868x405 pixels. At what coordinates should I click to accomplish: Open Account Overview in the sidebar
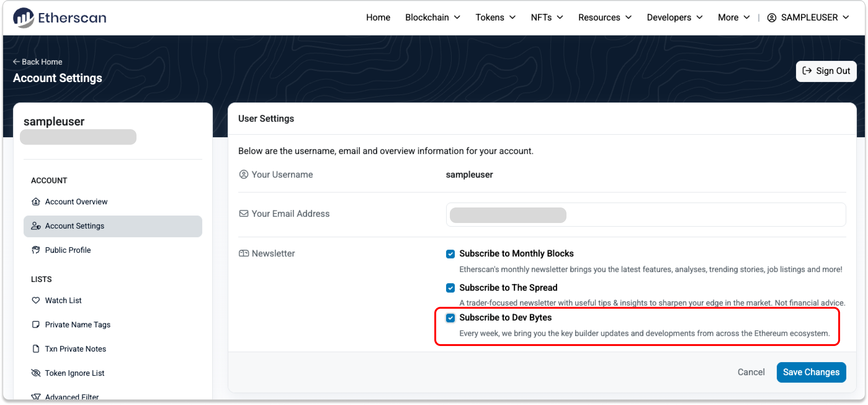click(x=113, y=202)
